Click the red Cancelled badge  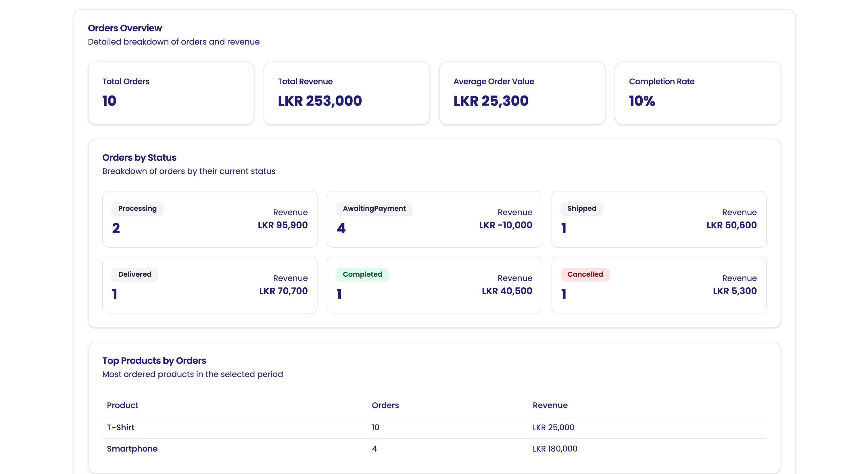[585, 274]
